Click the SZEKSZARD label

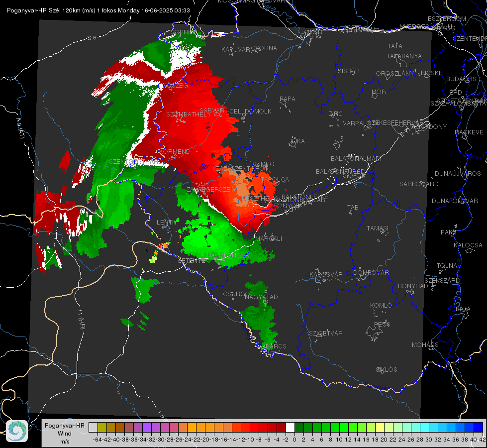(x=442, y=281)
